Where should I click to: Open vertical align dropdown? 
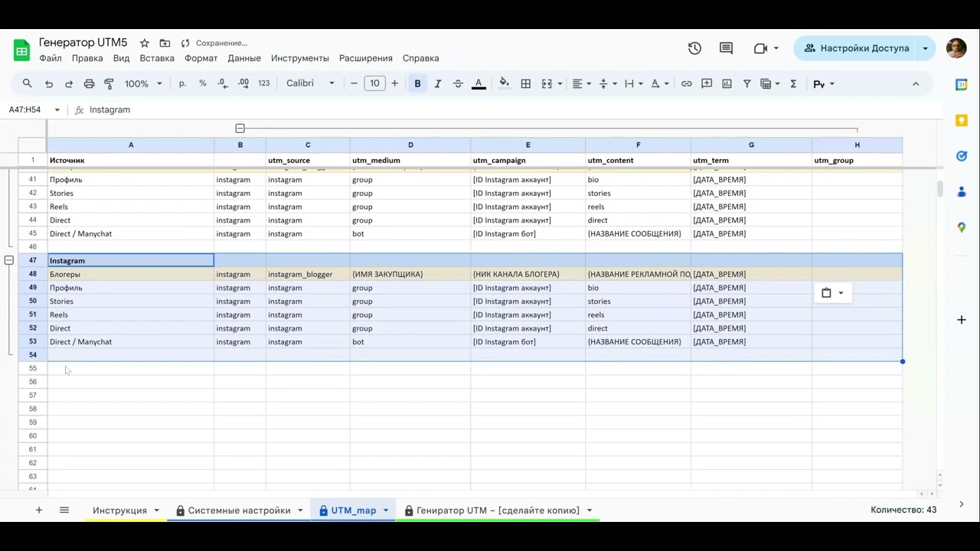click(x=607, y=83)
